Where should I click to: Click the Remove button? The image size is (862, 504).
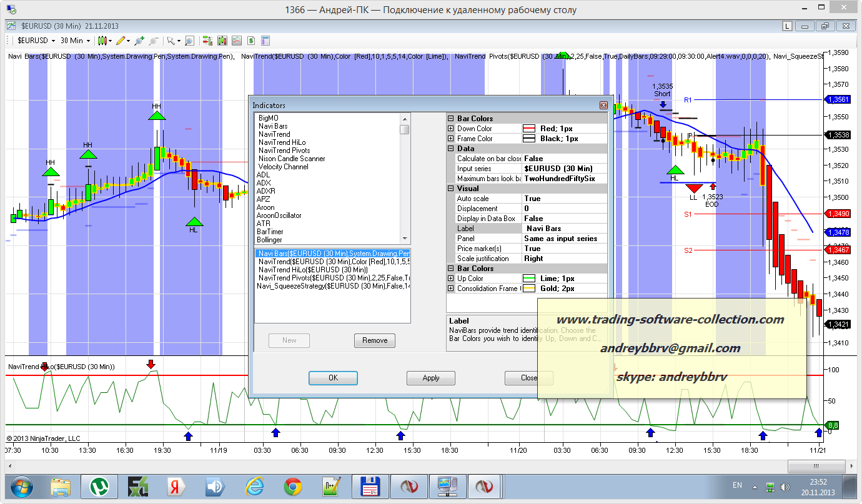point(375,340)
